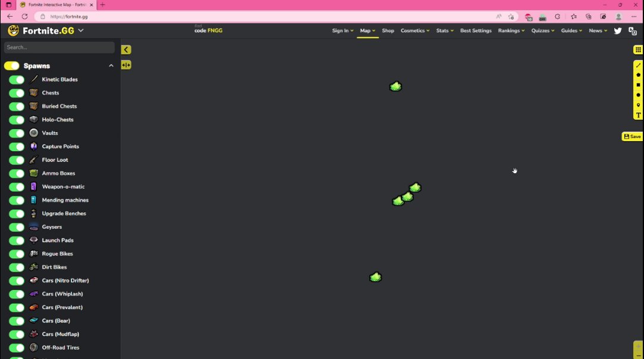Disable Holo-Chests markers
The height and width of the screenshot is (359, 644).
click(x=17, y=120)
